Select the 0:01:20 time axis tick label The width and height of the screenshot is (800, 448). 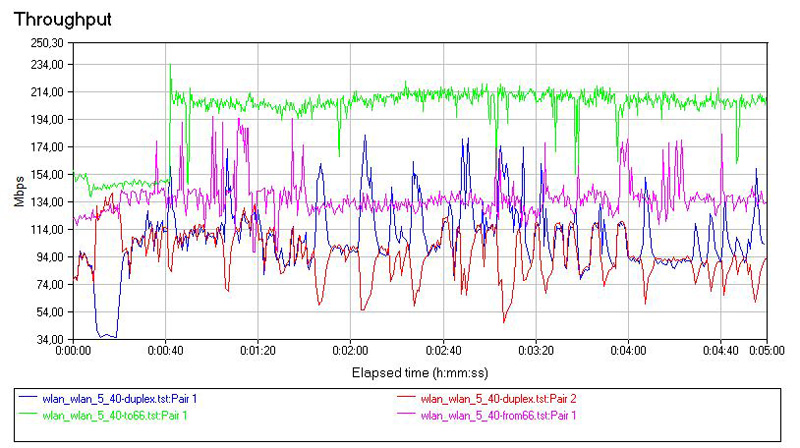257,352
